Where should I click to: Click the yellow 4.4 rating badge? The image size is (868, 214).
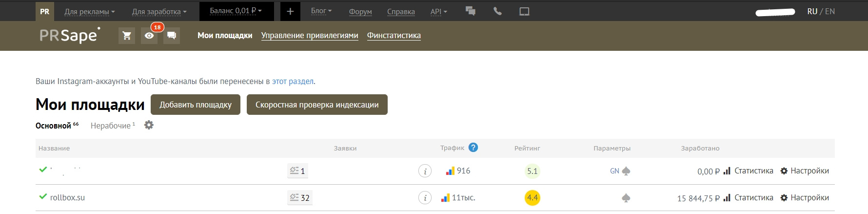tap(532, 198)
